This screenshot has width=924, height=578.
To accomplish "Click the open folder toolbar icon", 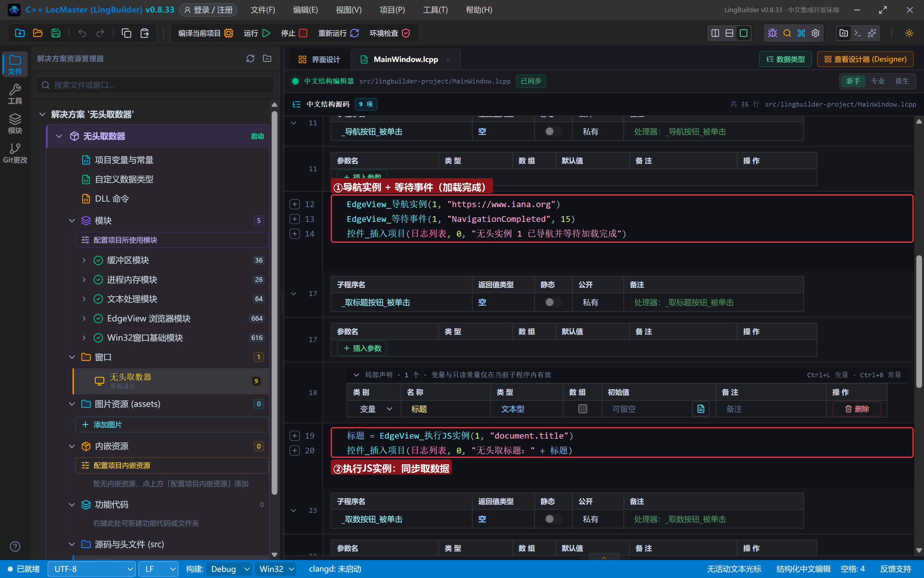I will (38, 33).
